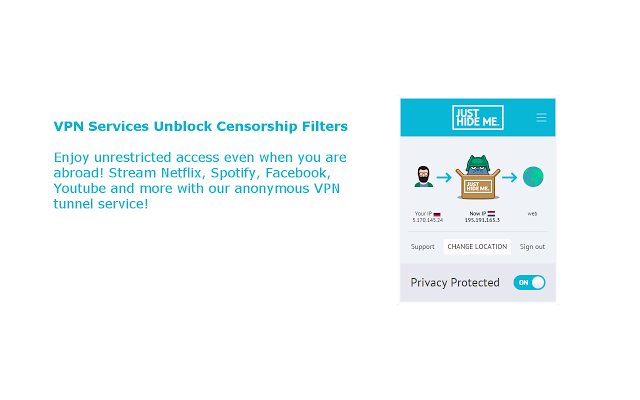Screen dimensions: 640x400
Task: Click the Your IP label text
Action: pyautogui.click(x=423, y=213)
